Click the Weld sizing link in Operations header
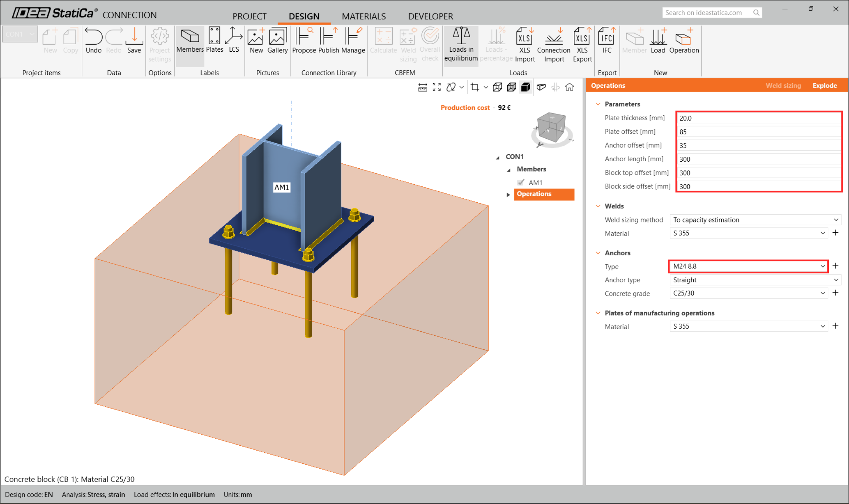The image size is (849, 504). pyautogui.click(x=783, y=86)
